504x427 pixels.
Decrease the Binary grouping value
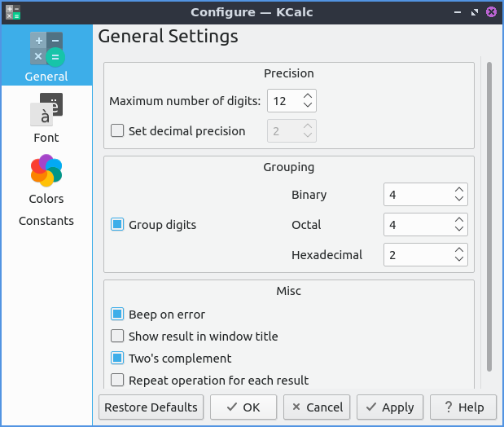click(x=459, y=200)
